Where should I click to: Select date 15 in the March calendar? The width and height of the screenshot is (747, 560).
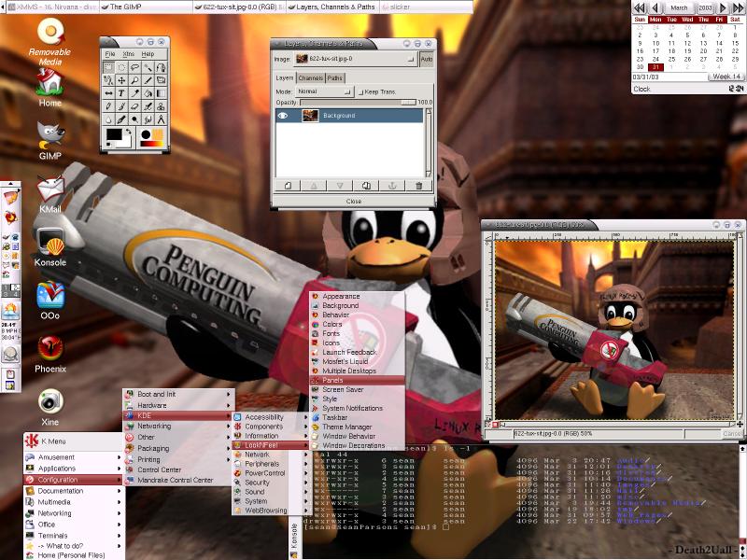pyautogui.click(x=735, y=43)
